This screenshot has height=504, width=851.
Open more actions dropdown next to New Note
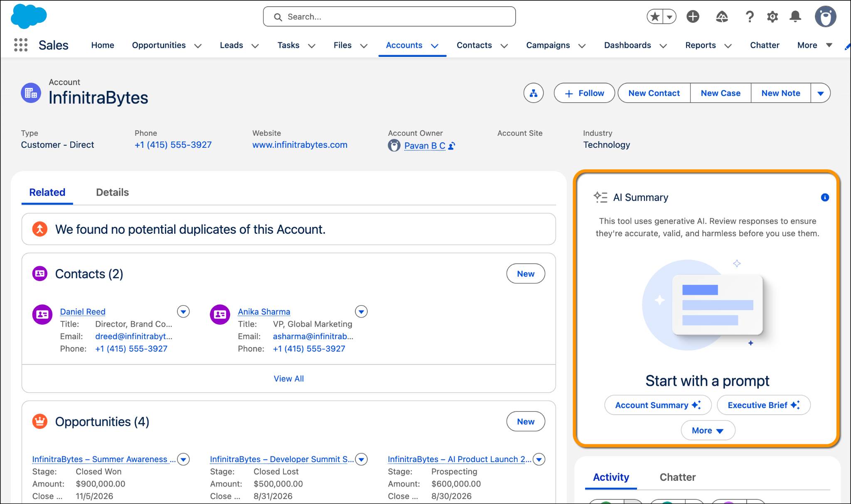click(x=820, y=93)
